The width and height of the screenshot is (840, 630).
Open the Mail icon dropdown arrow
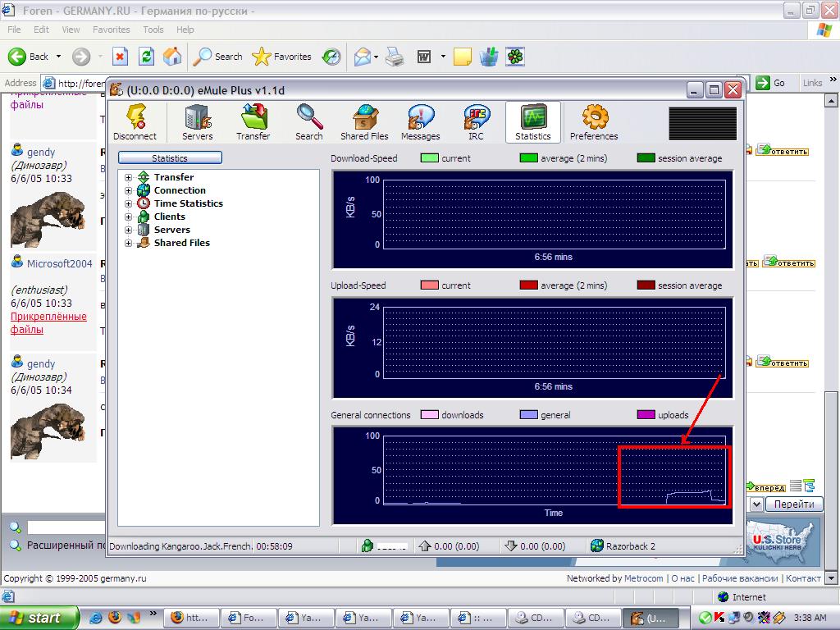click(376, 57)
